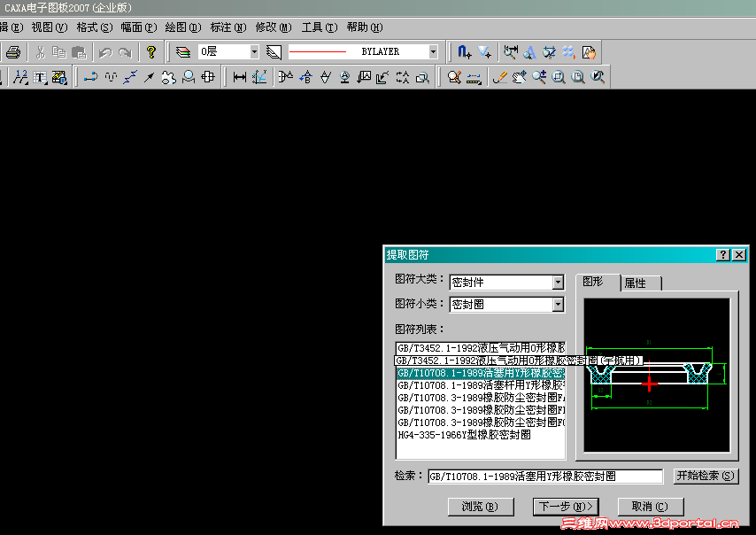Viewport: 756px width, 535px height.
Task: Click the 检索 search input field
Action: tap(545, 477)
